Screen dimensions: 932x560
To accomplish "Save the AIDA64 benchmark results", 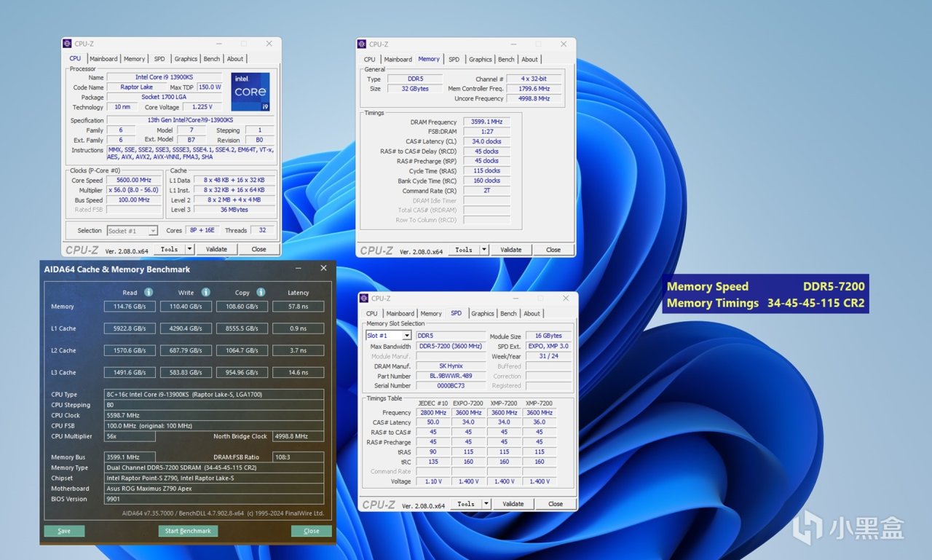I will (x=64, y=531).
